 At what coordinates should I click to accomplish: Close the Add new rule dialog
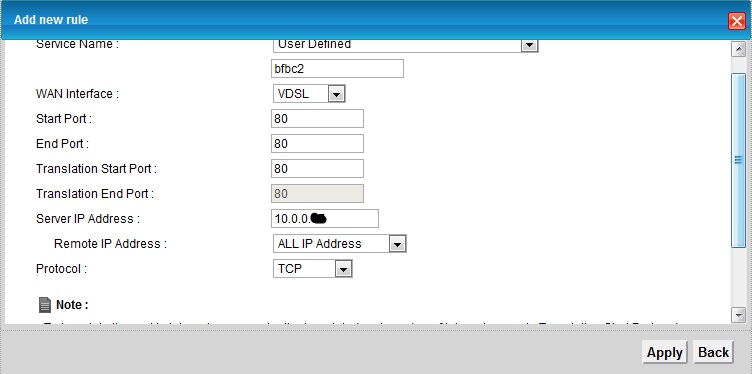click(x=737, y=21)
